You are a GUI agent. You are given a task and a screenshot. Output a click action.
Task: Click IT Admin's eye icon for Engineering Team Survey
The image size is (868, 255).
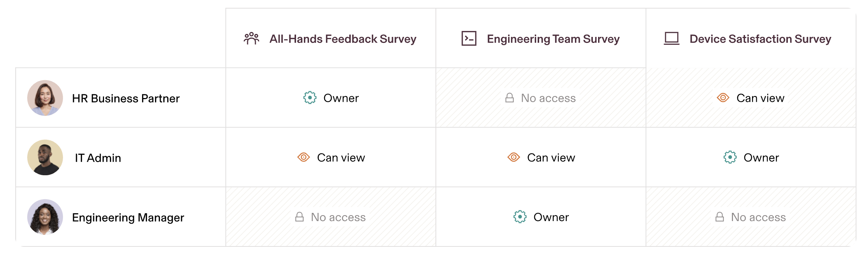coord(513,157)
